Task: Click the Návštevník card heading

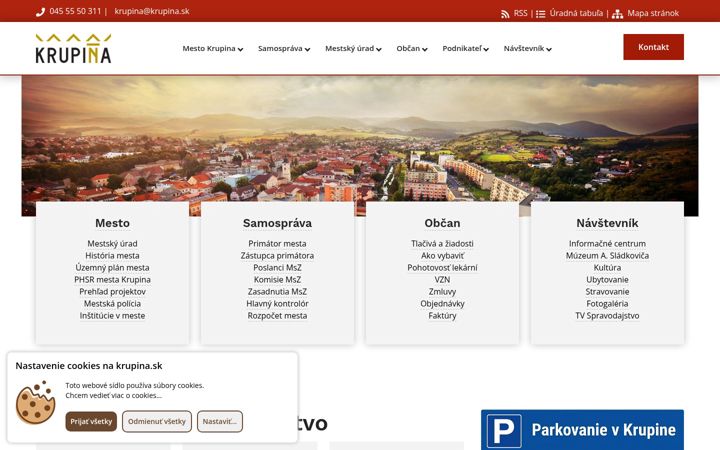Action: tap(607, 223)
